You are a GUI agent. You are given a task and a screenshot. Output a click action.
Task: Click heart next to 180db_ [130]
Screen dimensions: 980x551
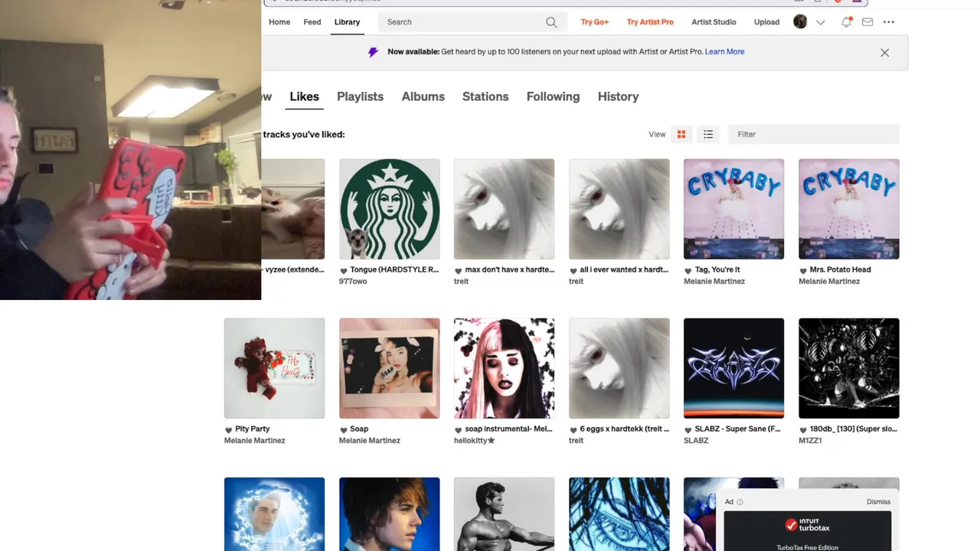coord(803,430)
